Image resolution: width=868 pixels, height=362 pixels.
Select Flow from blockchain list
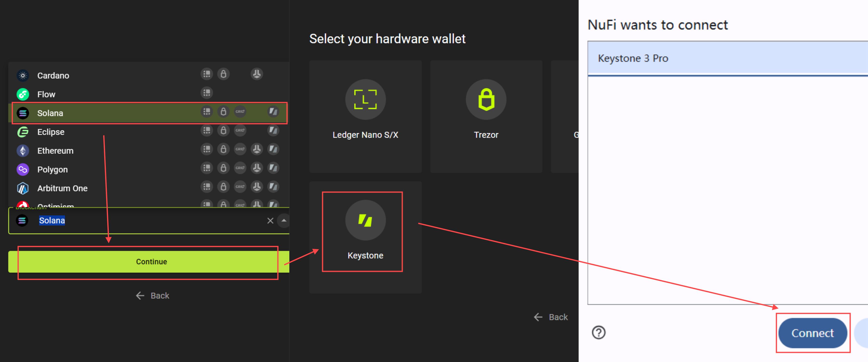(46, 94)
